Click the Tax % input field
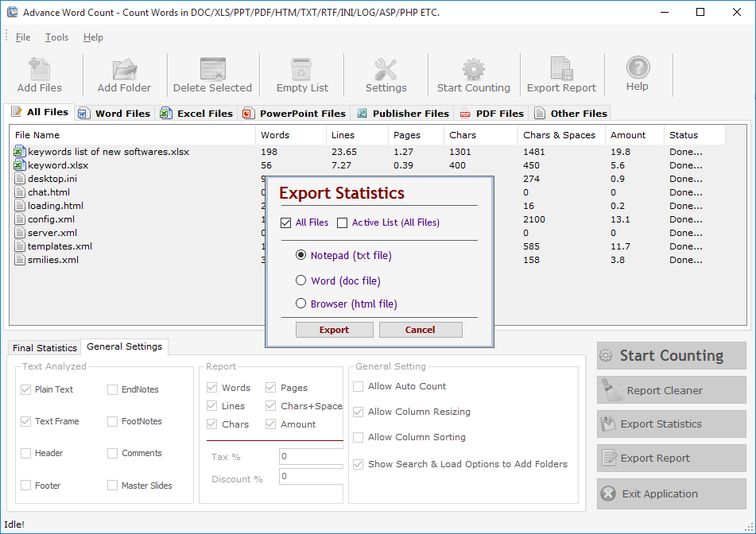Screen dimensions: 756x534 [x=311, y=456]
